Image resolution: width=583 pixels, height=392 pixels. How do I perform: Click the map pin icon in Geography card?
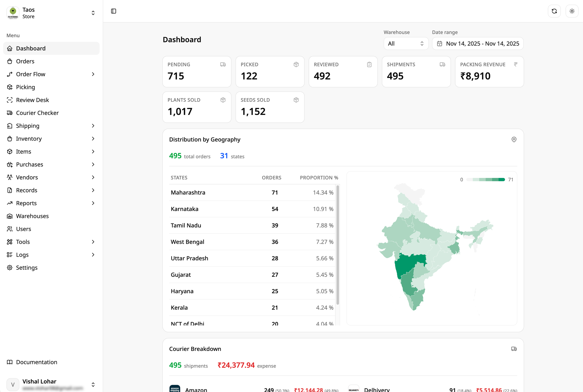tap(514, 139)
